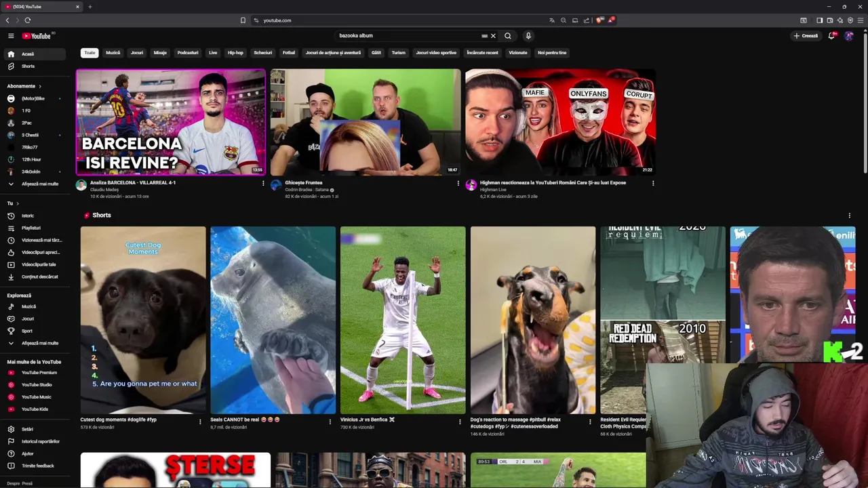This screenshot has width=868, height=488.
Task: Click Trimite feedback
Action: point(35,466)
